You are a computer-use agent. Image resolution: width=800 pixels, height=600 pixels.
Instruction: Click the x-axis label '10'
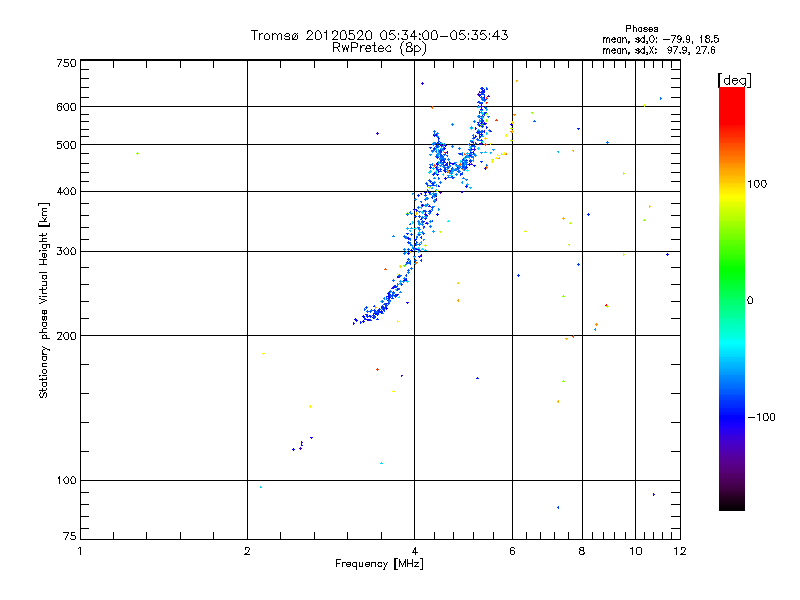click(x=635, y=551)
